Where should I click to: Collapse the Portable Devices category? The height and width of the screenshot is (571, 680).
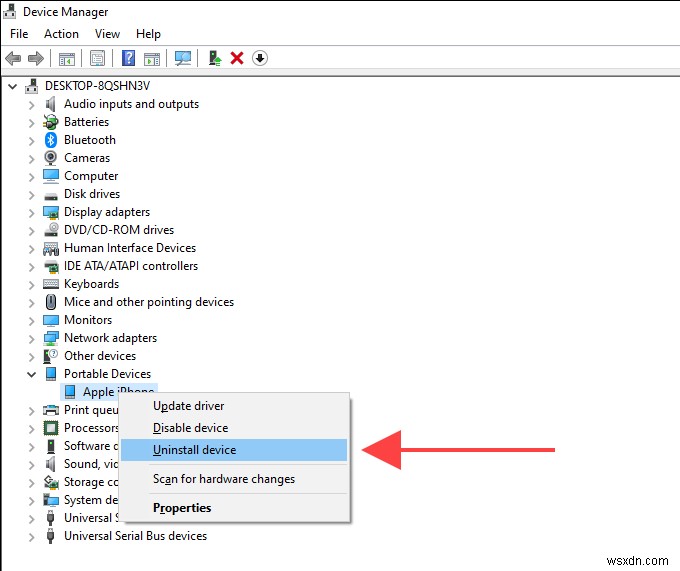[31, 374]
